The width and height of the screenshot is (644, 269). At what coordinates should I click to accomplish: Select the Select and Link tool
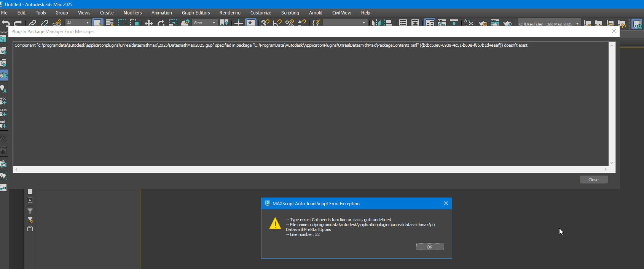click(x=32, y=23)
